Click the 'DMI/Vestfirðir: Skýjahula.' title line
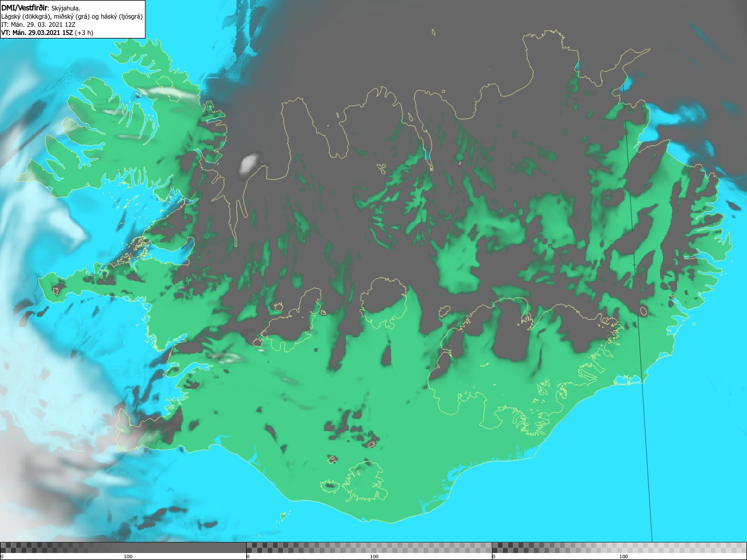Image resolution: width=747 pixels, height=560 pixels. point(41,8)
